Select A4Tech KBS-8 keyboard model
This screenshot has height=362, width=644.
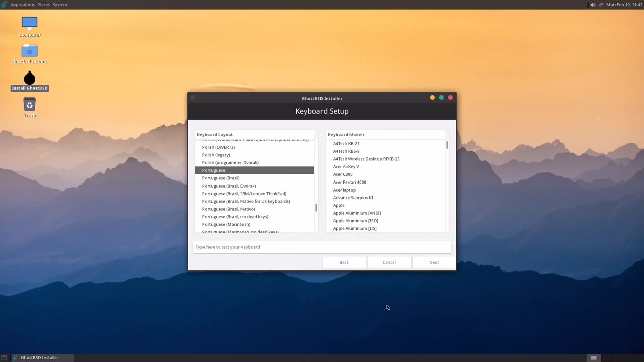385,151
